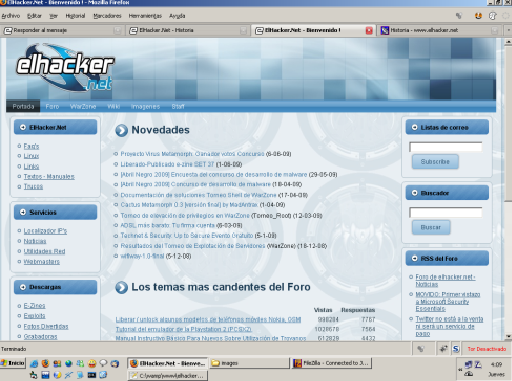This screenshot has height=381, width=512.
Task: Open the Foro navigation item
Action: 52,107
